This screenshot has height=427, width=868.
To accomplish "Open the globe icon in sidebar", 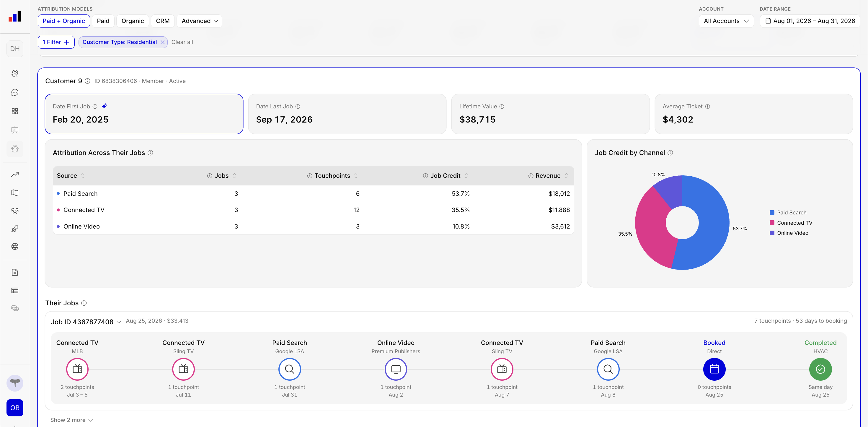I will click(x=15, y=247).
